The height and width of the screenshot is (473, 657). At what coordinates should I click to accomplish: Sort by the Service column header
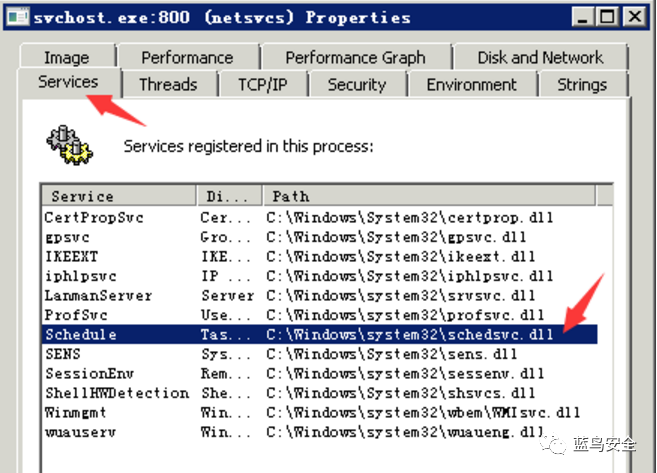coord(119,196)
